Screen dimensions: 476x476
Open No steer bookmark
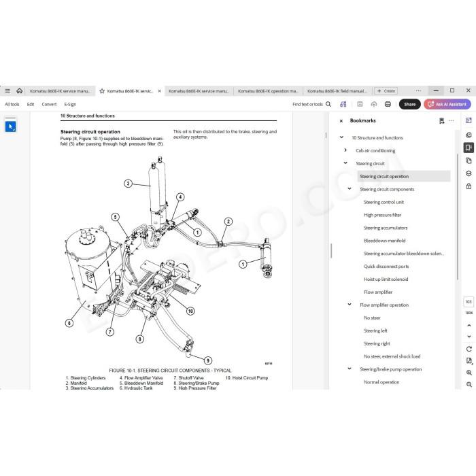point(372,318)
